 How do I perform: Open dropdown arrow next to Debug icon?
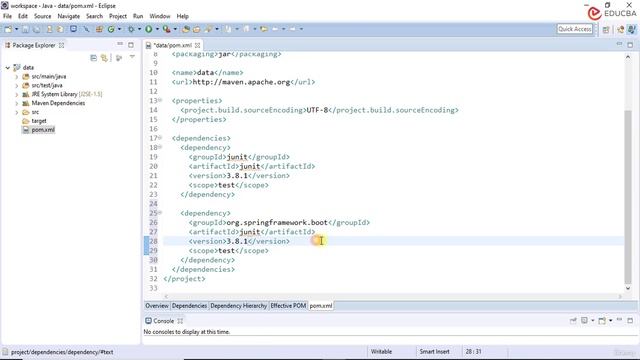coord(139,29)
